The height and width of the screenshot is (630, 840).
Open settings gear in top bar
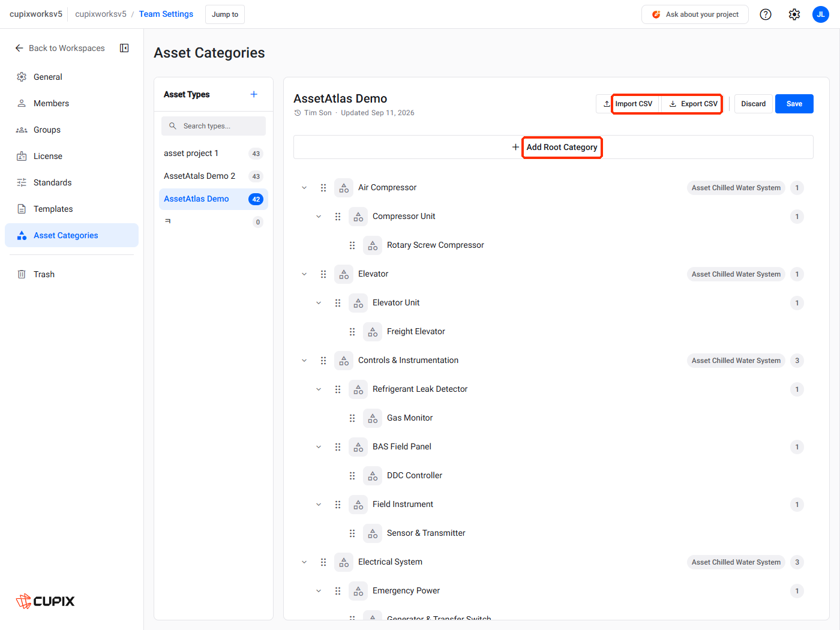click(x=794, y=14)
